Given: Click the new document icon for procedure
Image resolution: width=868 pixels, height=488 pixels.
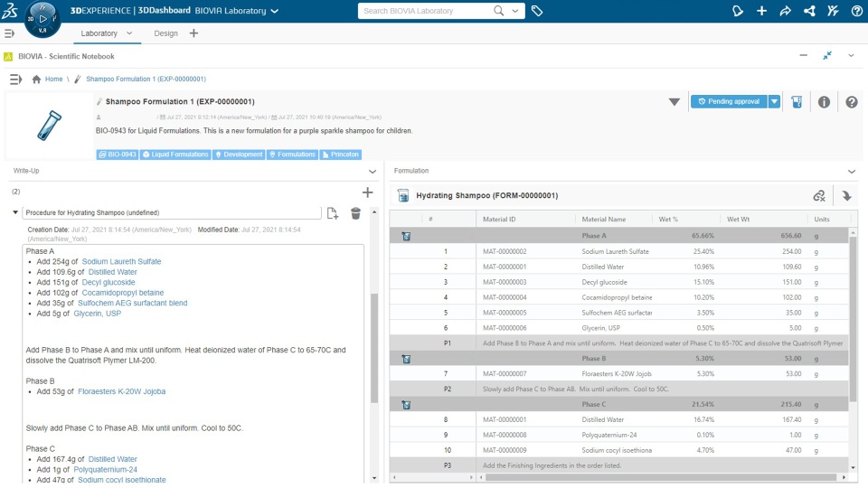Looking at the screenshot, I should click(x=332, y=213).
